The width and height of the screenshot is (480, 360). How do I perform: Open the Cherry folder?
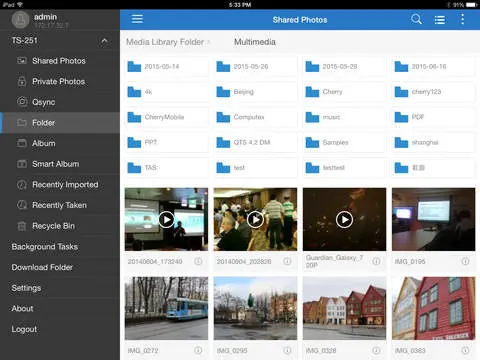click(344, 92)
